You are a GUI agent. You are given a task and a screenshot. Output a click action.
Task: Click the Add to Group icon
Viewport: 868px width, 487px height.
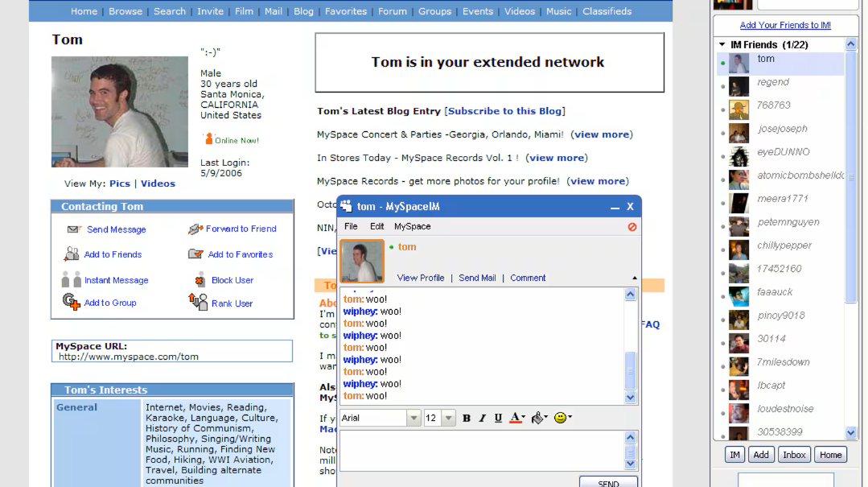tap(72, 302)
